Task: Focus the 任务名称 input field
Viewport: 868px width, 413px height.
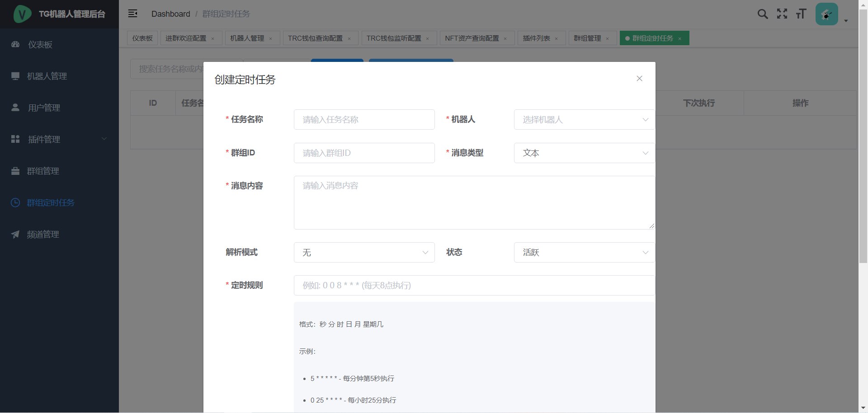Action: pos(364,120)
